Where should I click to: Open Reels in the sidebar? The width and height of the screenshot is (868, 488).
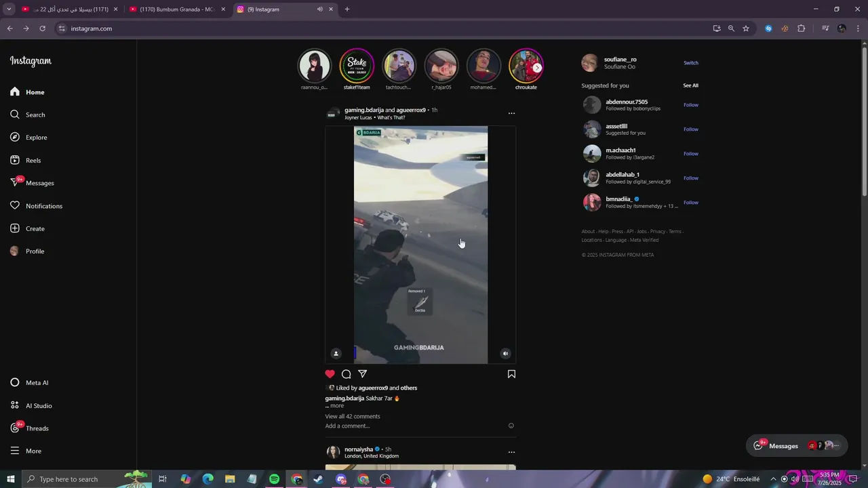click(x=25, y=161)
